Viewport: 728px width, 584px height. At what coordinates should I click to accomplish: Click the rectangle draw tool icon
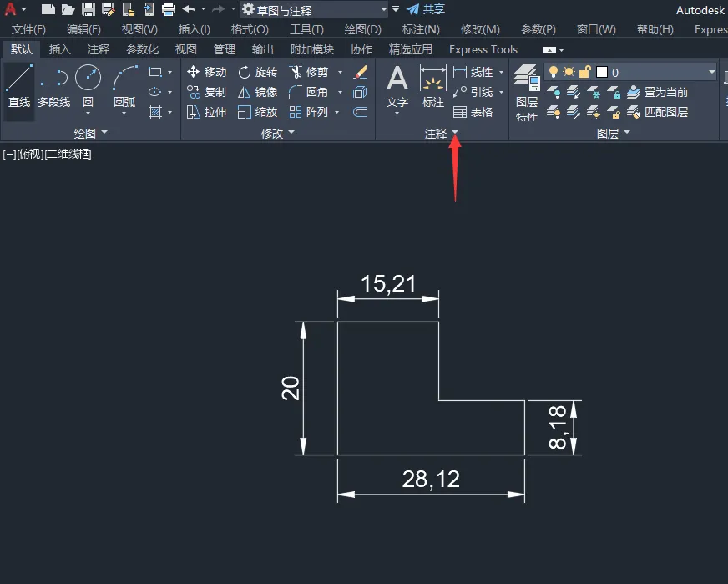coord(154,72)
